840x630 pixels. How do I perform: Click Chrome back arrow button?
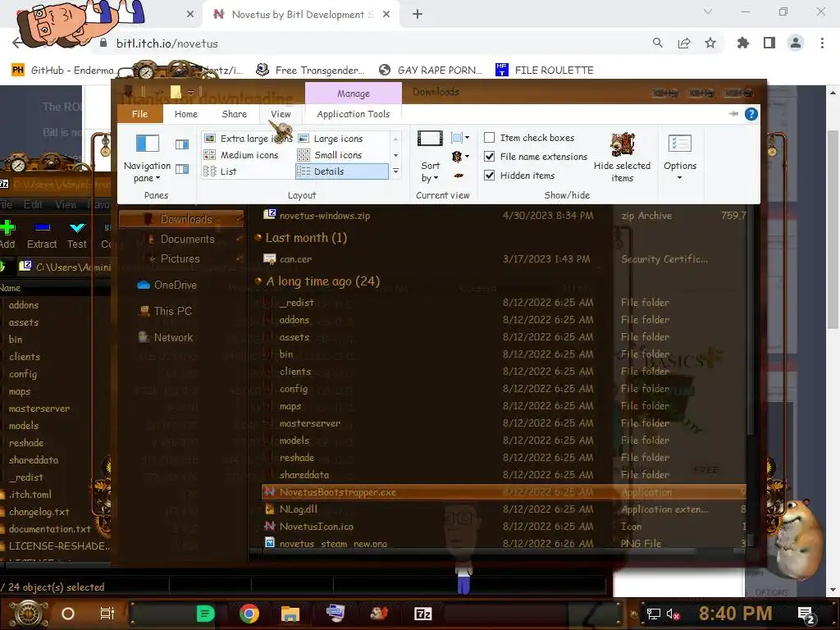(x=17, y=43)
